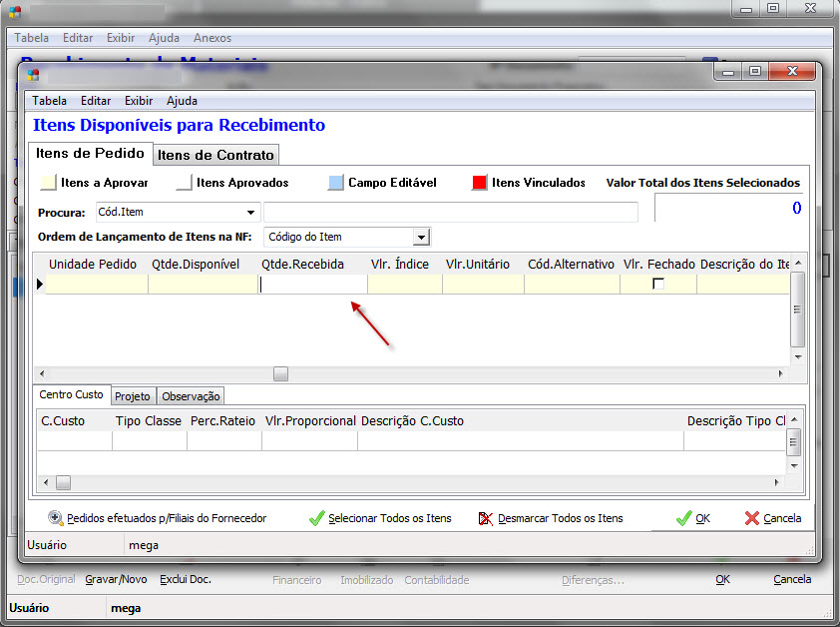The image size is (840, 627).
Task: Click the Exclui Doc. button
Action: coord(186,580)
